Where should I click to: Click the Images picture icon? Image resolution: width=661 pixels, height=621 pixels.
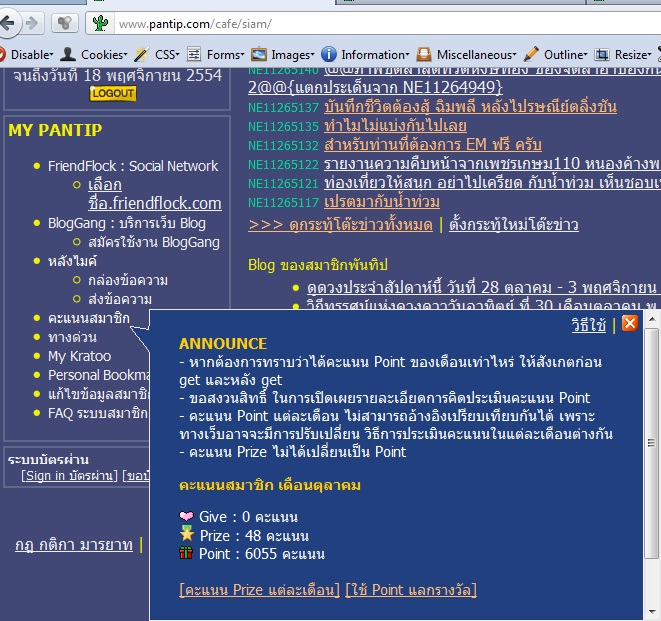[258, 54]
